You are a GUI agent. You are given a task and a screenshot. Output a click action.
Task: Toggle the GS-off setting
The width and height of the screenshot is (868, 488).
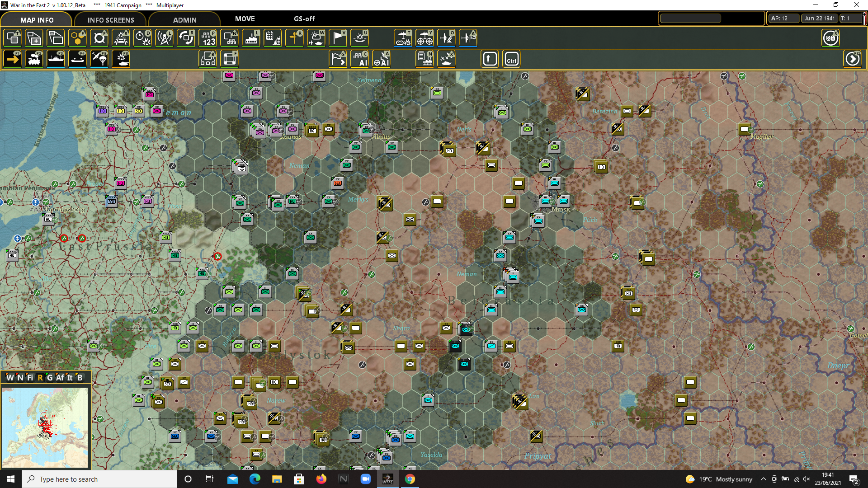click(x=304, y=19)
